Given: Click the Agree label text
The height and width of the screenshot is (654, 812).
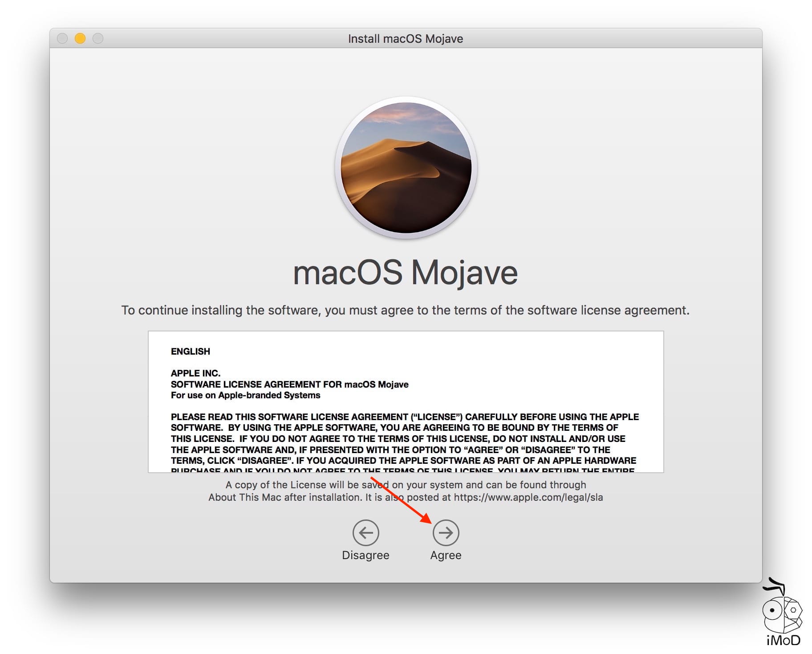Looking at the screenshot, I should click(446, 555).
